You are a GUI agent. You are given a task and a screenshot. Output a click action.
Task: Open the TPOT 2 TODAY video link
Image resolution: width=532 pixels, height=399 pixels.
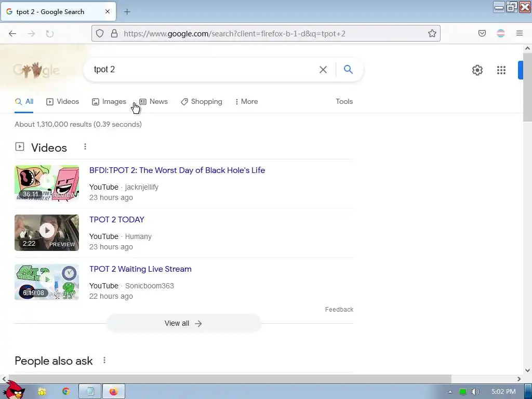[117, 220]
